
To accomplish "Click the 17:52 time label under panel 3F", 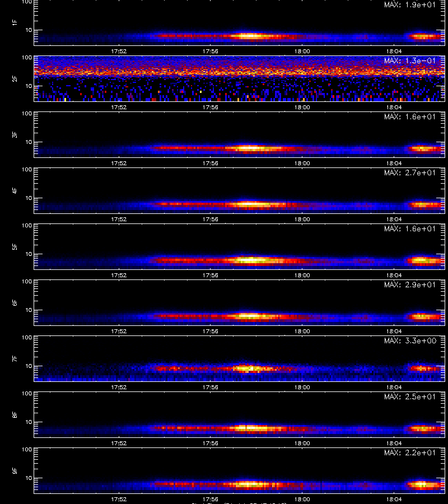I will pos(119,164).
